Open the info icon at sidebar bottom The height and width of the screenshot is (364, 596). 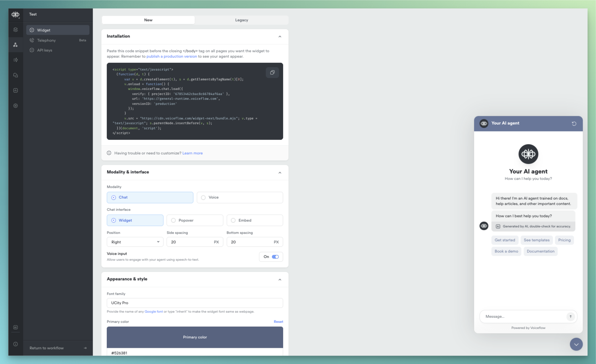click(x=15, y=344)
